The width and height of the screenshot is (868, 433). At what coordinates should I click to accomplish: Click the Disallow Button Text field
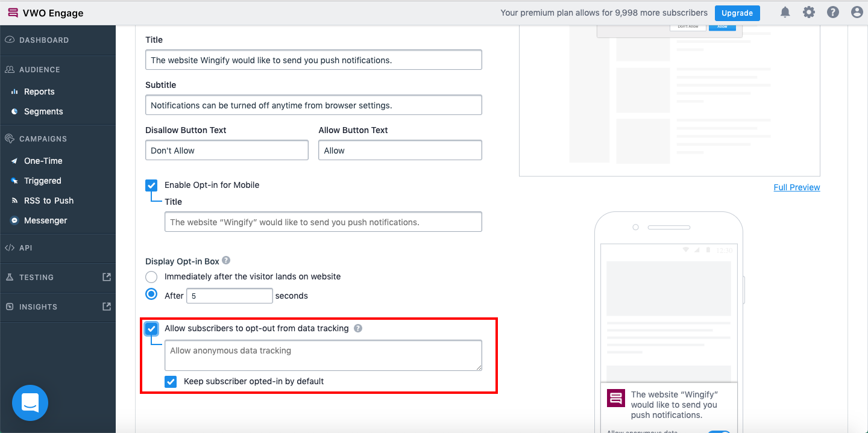[227, 150]
